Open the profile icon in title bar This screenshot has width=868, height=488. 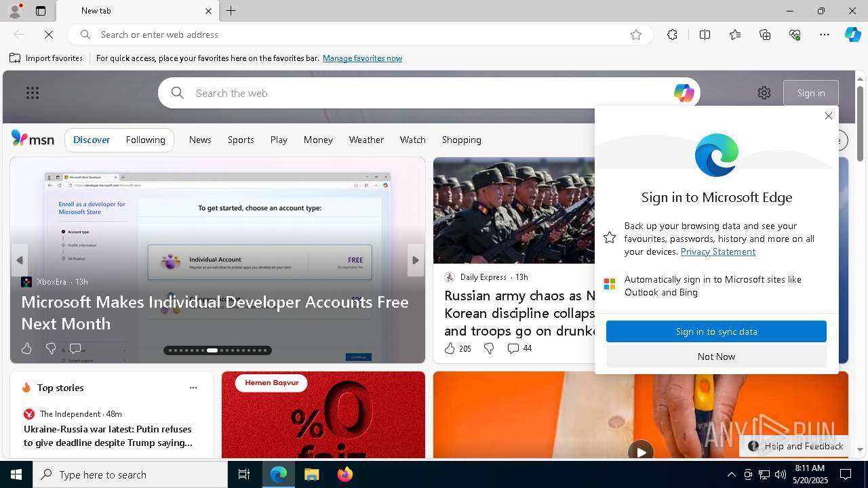[x=14, y=11]
